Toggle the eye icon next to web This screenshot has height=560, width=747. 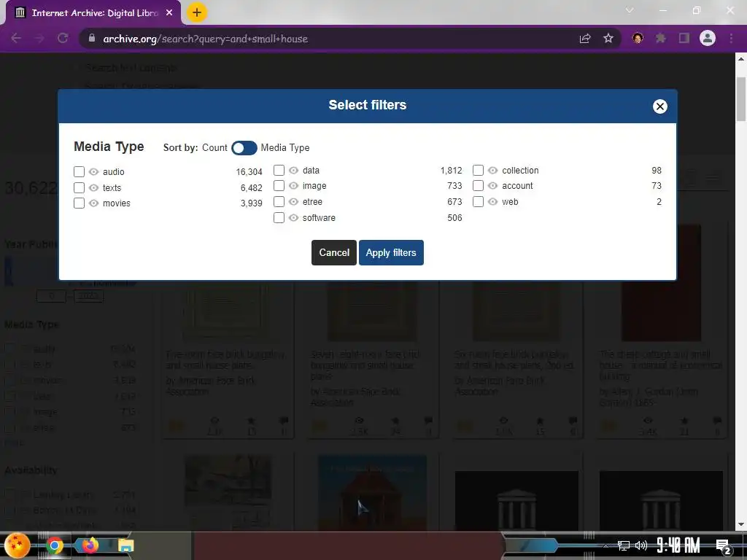(x=492, y=201)
